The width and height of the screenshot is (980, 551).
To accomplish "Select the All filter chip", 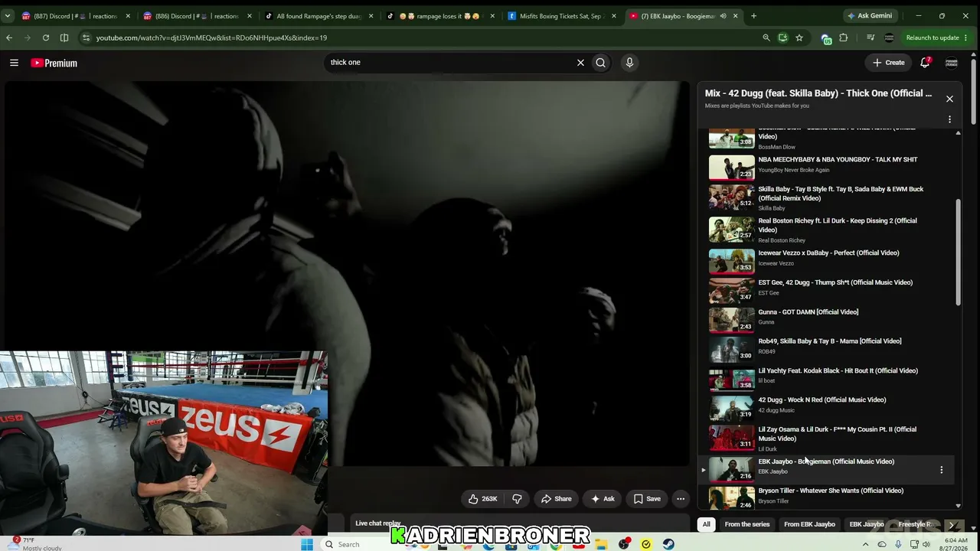I will [707, 524].
